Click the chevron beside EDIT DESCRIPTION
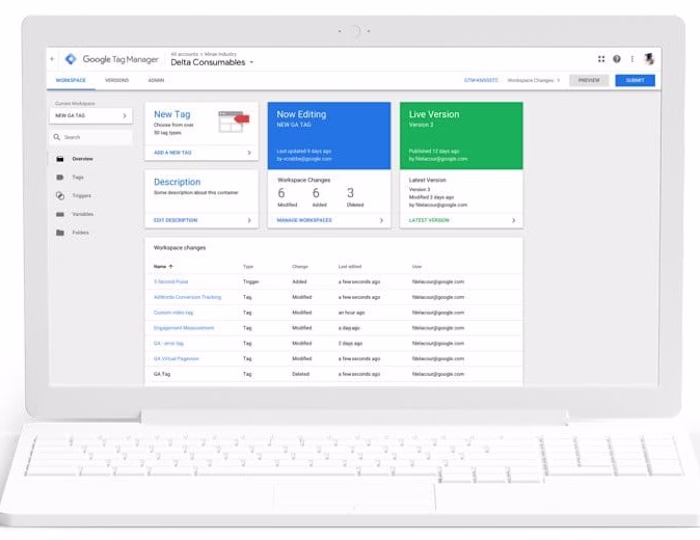700x540 pixels. pos(249,220)
